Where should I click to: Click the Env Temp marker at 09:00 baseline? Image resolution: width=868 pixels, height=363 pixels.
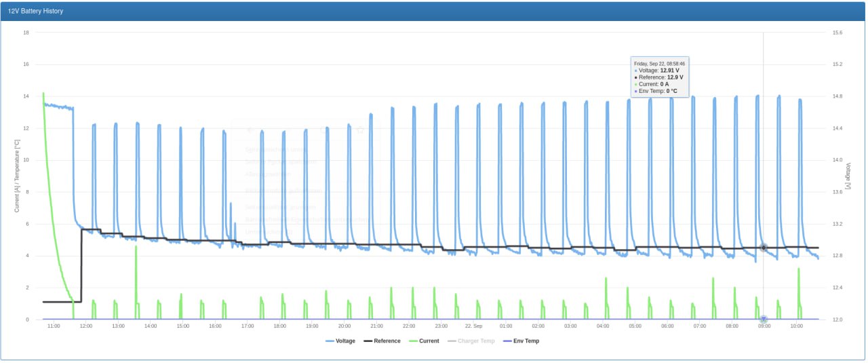(764, 319)
